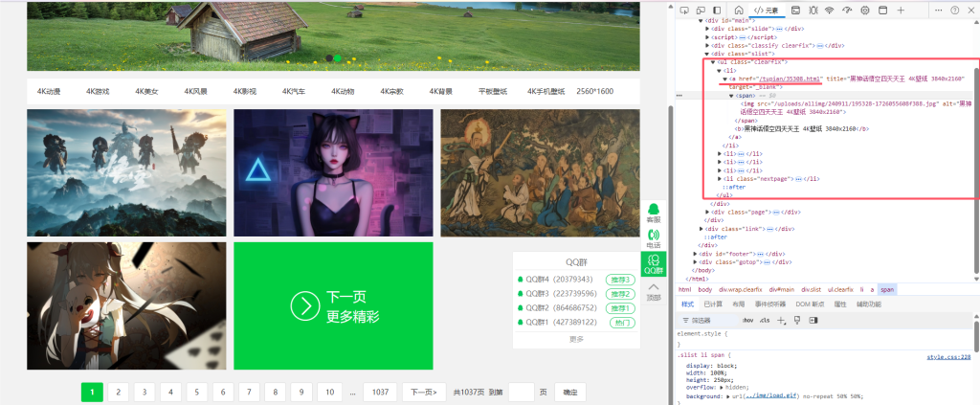This screenshot has height=405, width=980.
Task: Expand the div class="page" node
Action: pyautogui.click(x=707, y=213)
